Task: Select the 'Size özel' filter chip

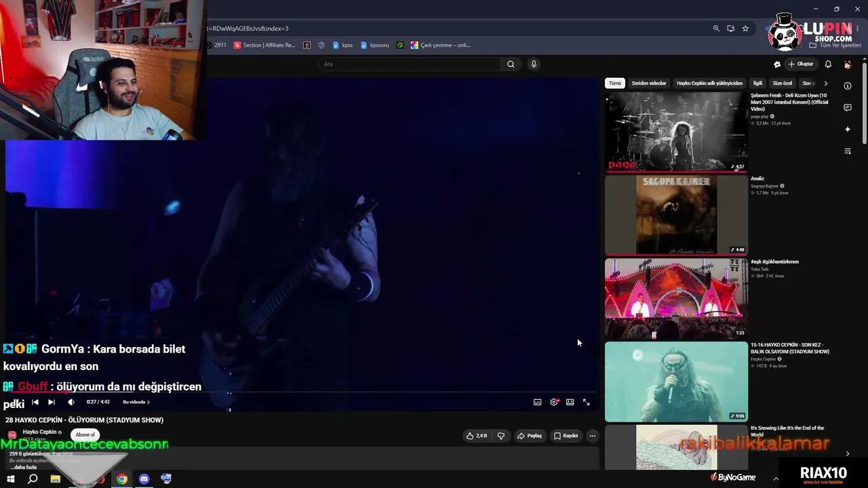Action: (783, 83)
